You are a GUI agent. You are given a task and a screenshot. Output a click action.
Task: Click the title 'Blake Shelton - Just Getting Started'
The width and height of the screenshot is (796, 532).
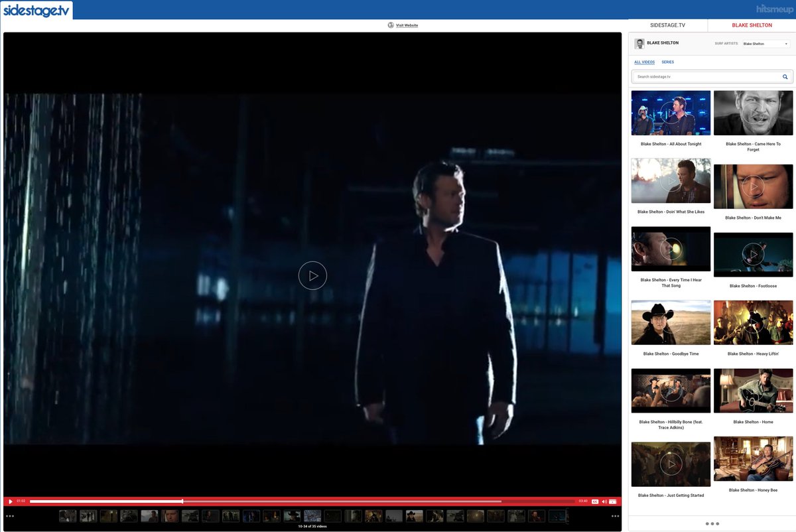click(x=671, y=496)
